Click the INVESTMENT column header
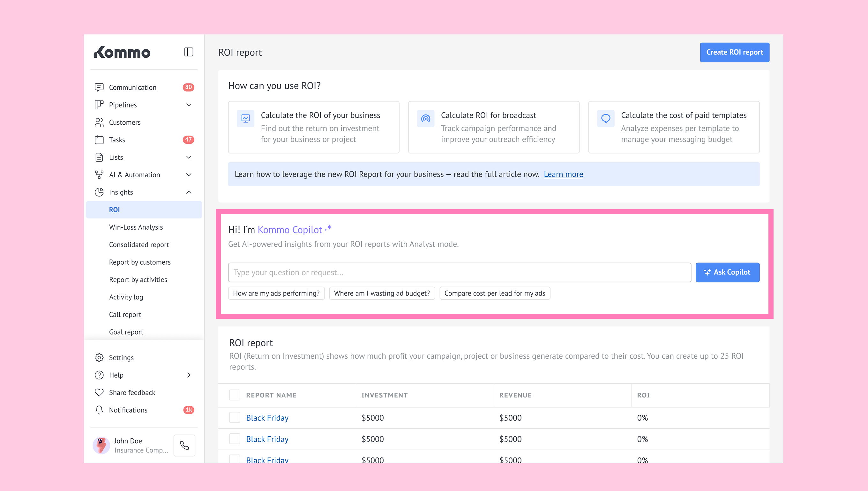 click(385, 395)
